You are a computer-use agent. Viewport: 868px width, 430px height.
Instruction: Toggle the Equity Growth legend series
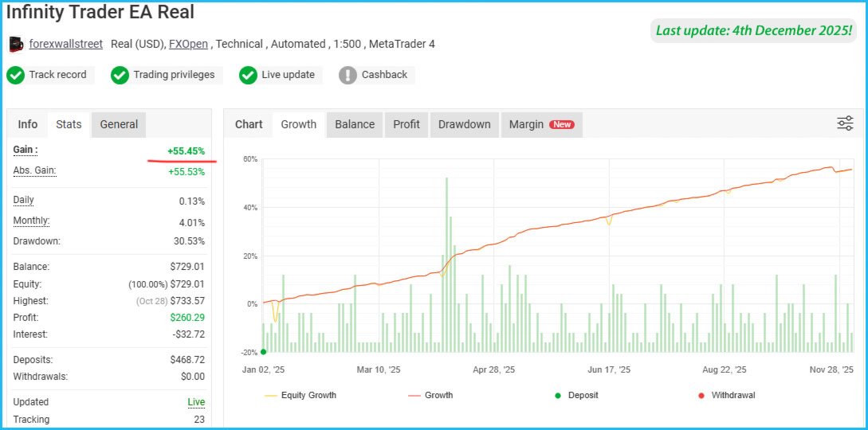coord(300,395)
